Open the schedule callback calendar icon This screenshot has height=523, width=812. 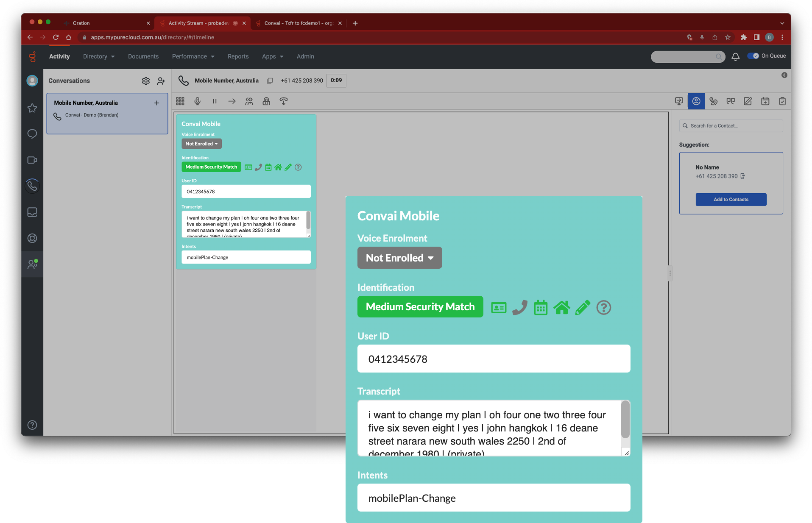(765, 101)
